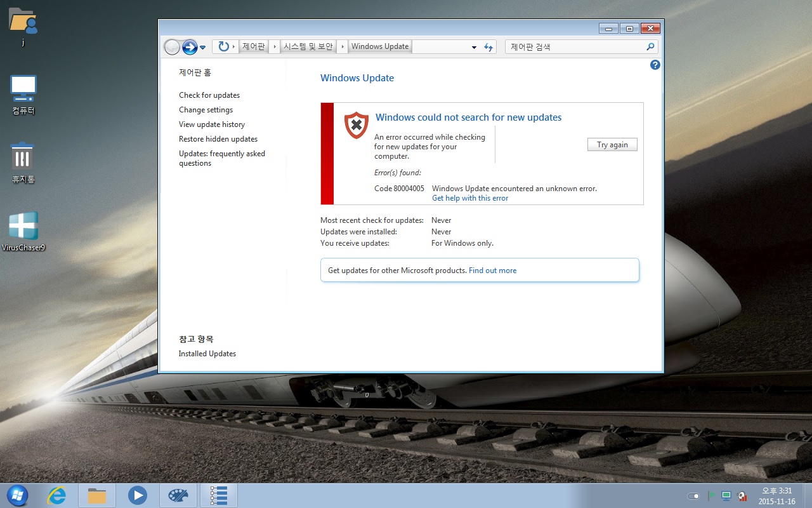Minimize the Windows Update window
This screenshot has width=812, height=508.
point(608,28)
